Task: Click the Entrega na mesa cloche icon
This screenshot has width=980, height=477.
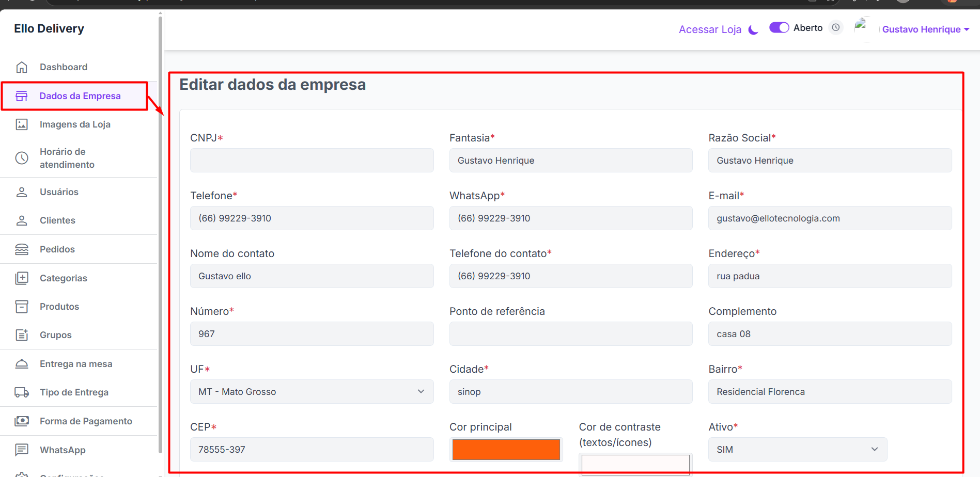Action: (22, 364)
